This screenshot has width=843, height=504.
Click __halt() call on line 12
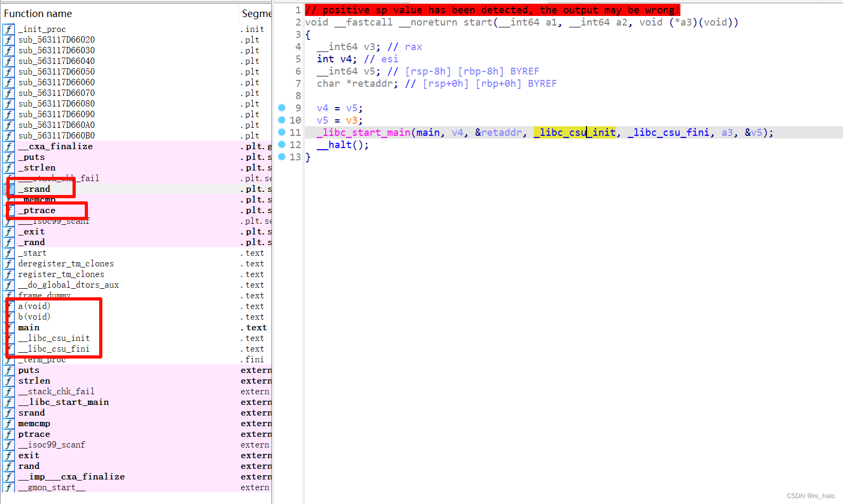[x=343, y=144]
